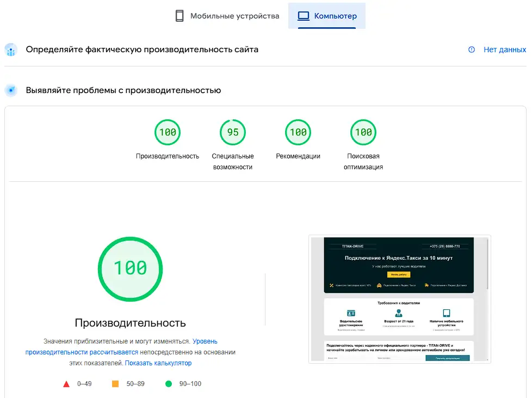The height and width of the screenshot is (398, 532).
Task: Click the Показать калькулятор link
Action: pyautogui.click(x=158, y=363)
